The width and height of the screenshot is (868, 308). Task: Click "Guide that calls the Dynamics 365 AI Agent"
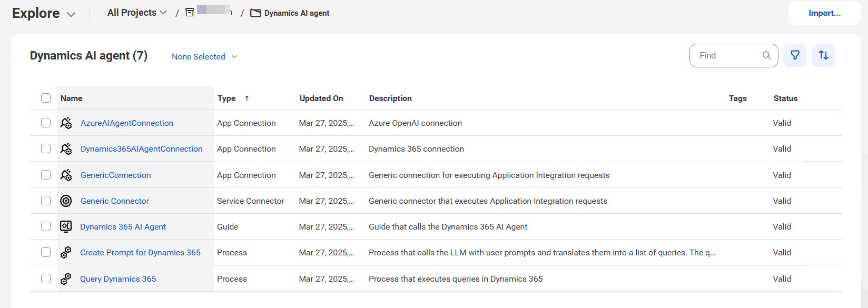[x=448, y=227]
